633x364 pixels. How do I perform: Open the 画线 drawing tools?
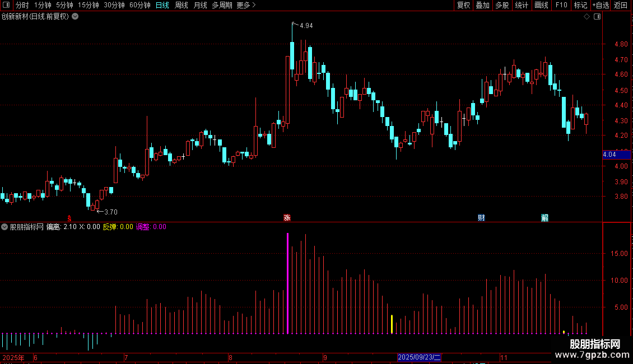click(x=541, y=5)
